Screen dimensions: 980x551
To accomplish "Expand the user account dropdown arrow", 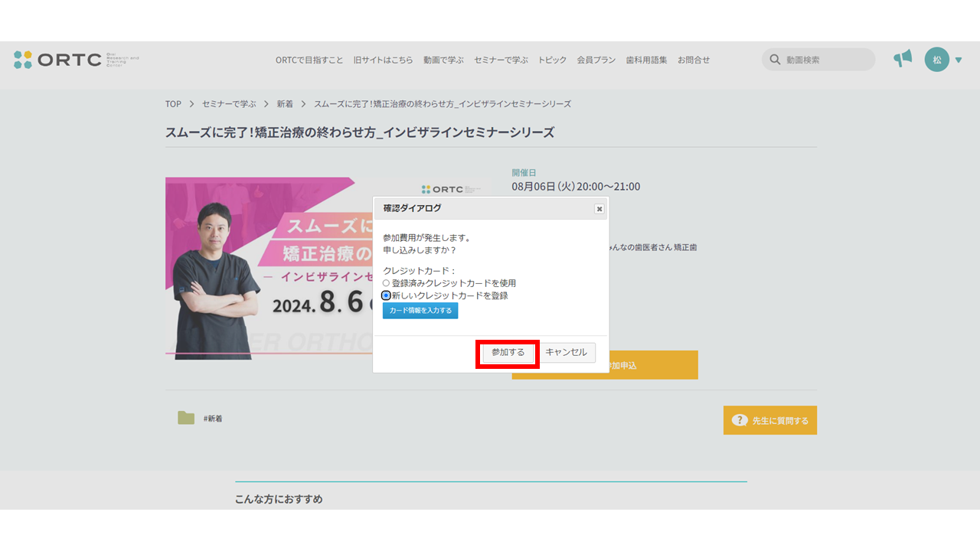I will 959,60.
